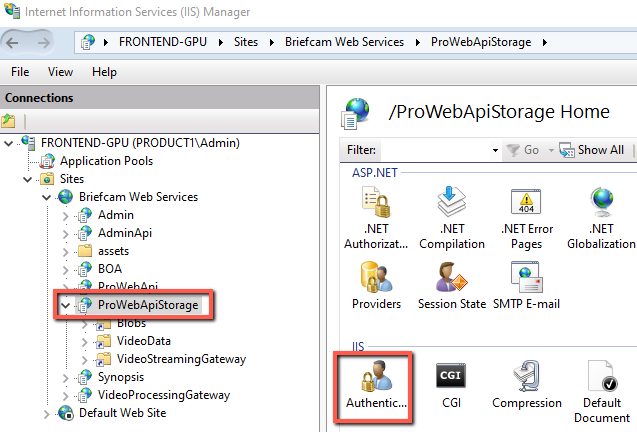Open the CGI feature
The height and width of the screenshot is (432, 637).
(x=451, y=384)
